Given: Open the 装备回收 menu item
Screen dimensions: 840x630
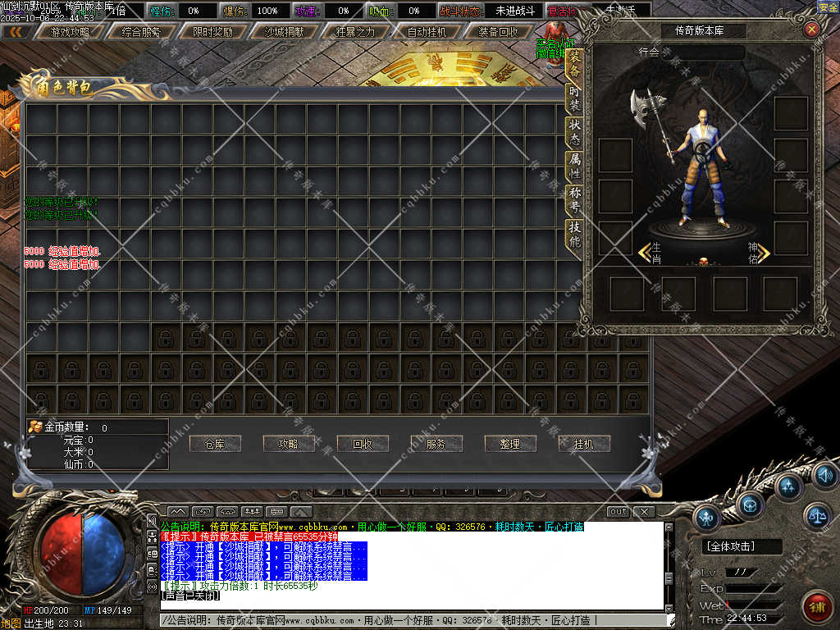Looking at the screenshot, I should (x=498, y=32).
